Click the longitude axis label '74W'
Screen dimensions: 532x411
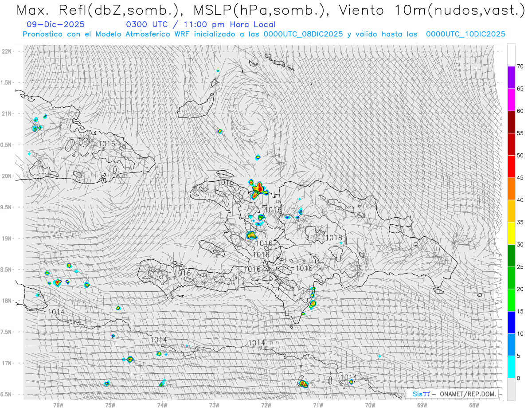(x=162, y=405)
